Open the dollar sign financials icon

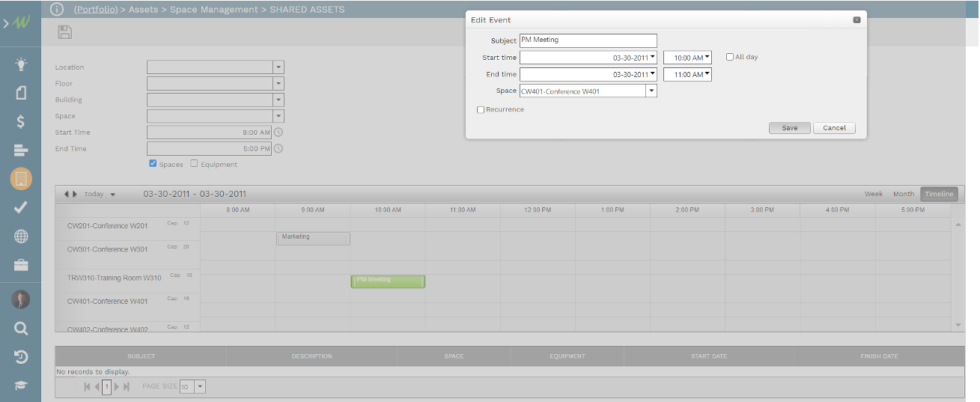tap(21, 121)
